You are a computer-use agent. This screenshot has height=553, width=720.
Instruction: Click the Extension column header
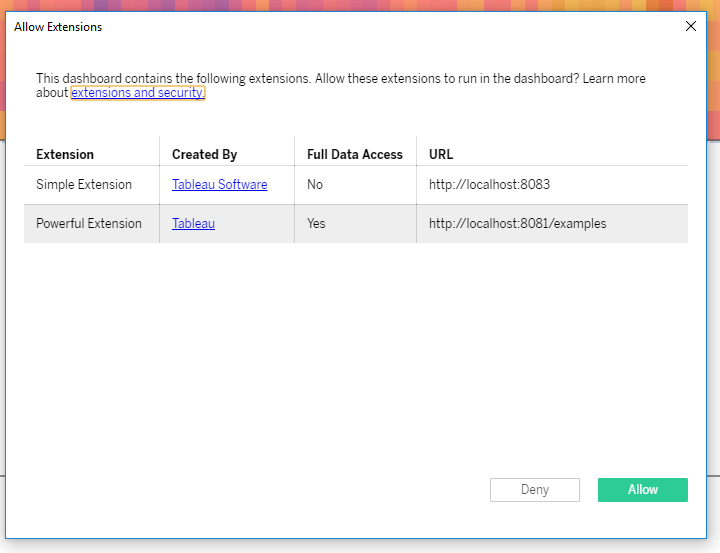coord(65,155)
